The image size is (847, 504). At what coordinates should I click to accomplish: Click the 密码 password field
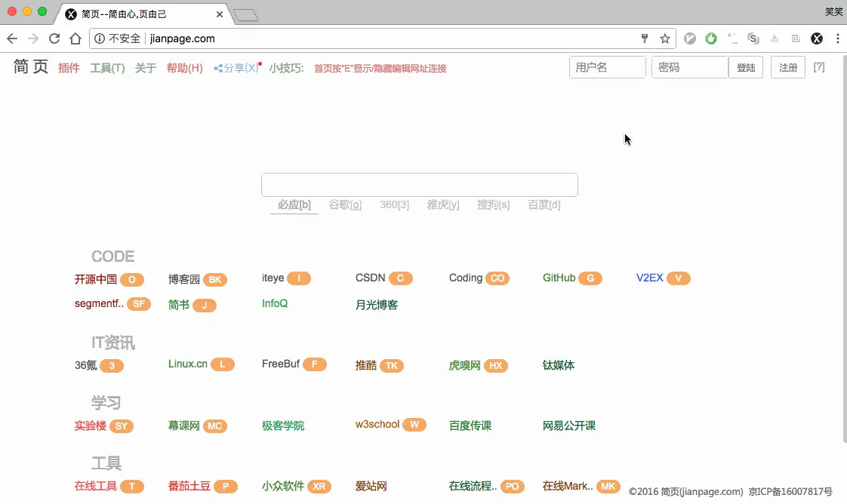pos(690,67)
